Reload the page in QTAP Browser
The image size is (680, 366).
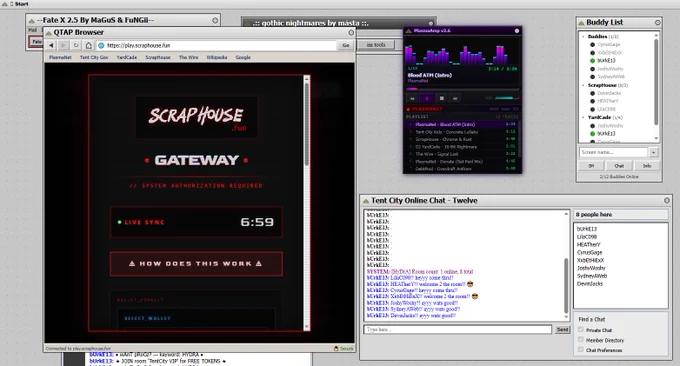click(76, 45)
